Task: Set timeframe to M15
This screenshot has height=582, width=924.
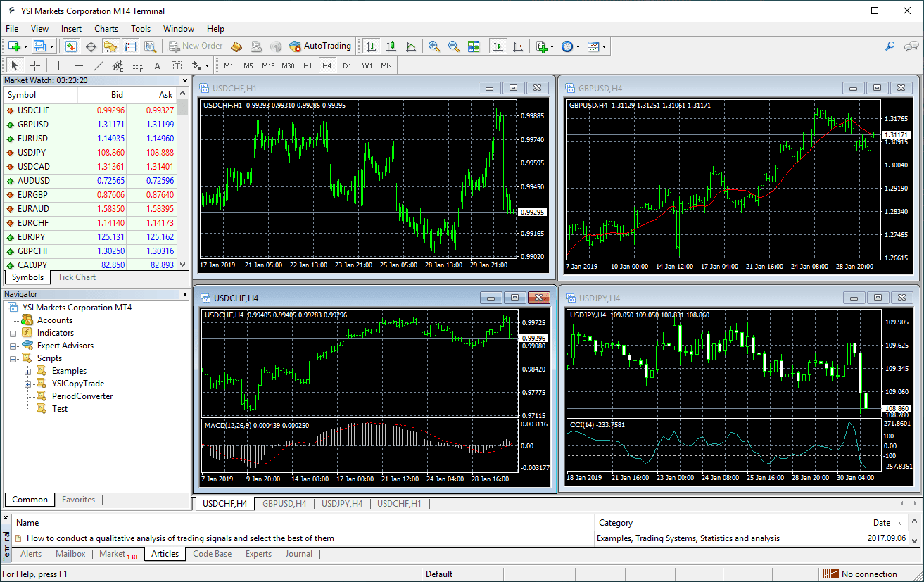Action: 268,65
